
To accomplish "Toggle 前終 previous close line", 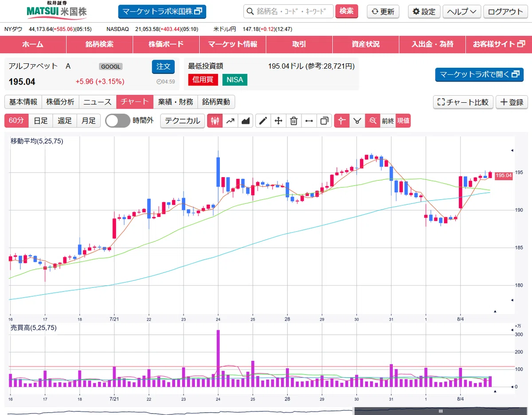I will click(x=388, y=120).
